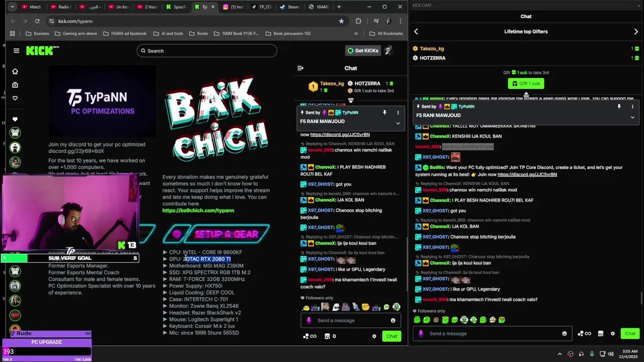The width and height of the screenshot is (644, 362).
Task: Collapse the gifters panel arrow in browser chat
Action: (351, 101)
